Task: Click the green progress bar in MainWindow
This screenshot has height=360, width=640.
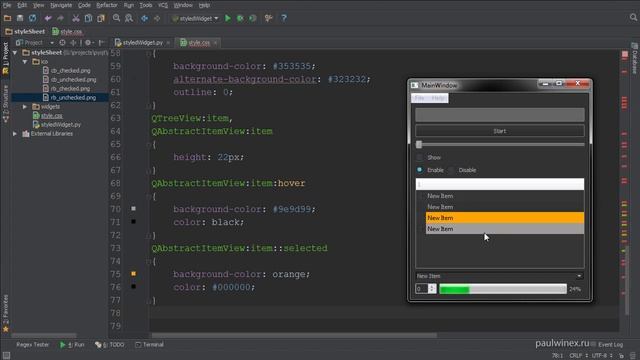Action: tap(503, 289)
